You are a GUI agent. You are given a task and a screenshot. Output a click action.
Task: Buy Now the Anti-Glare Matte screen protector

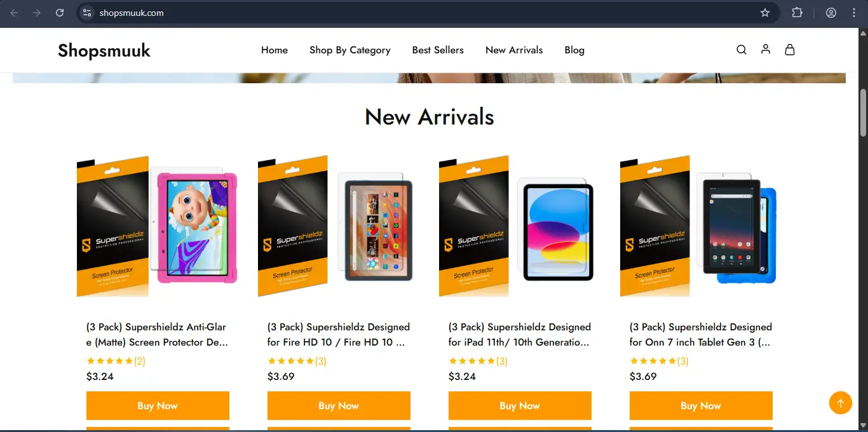tap(158, 406)
